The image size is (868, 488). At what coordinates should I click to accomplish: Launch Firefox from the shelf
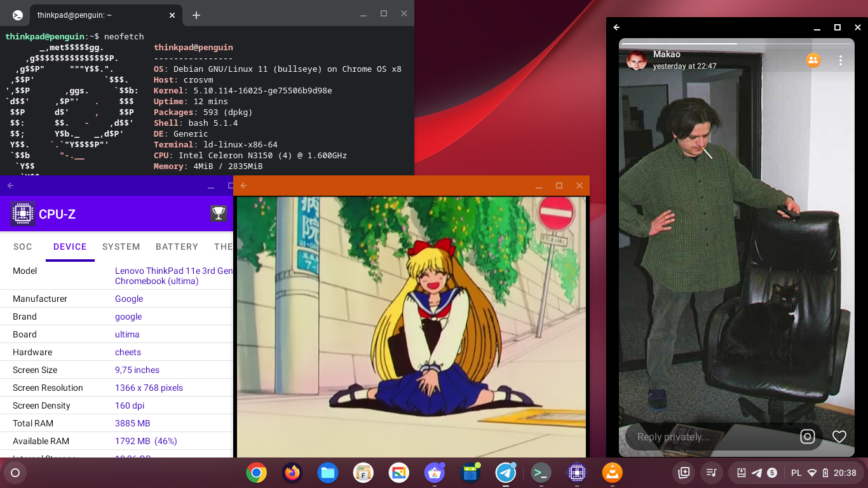292,473
